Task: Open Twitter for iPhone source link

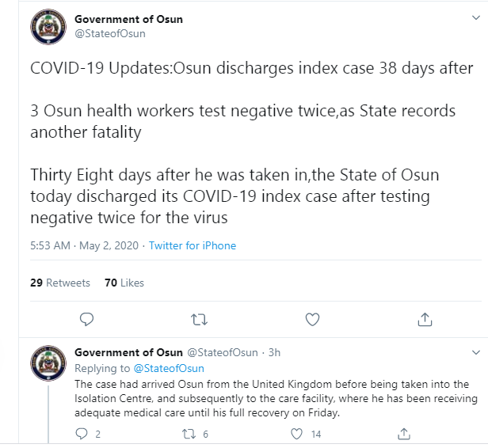Action: click(x=193, y=245)
